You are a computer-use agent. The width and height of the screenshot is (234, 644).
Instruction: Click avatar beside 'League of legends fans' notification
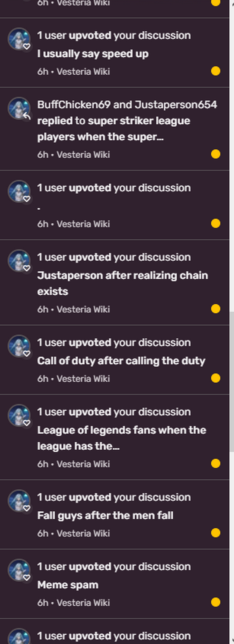pyautogui.click(x=19, y=416)
